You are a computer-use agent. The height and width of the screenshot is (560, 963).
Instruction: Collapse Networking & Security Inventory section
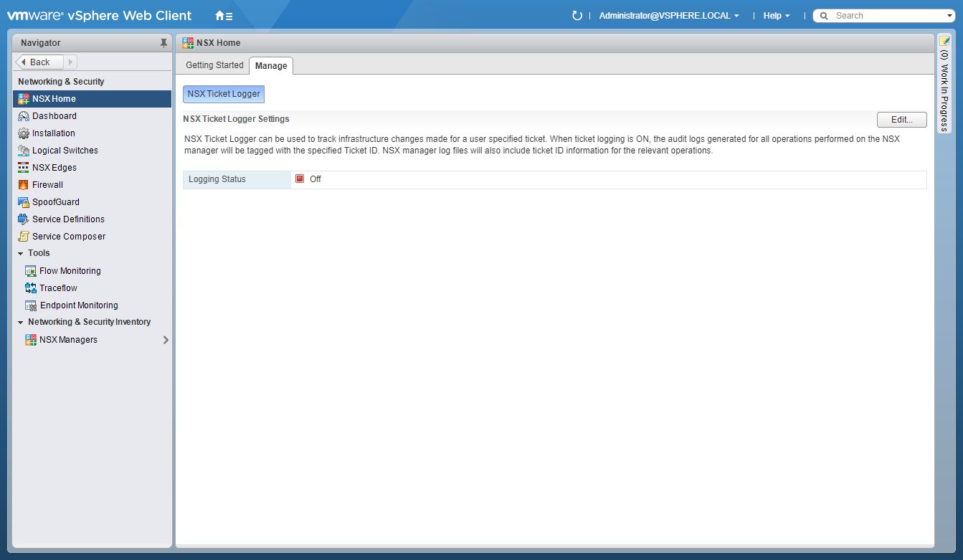[x=21, y=322]
